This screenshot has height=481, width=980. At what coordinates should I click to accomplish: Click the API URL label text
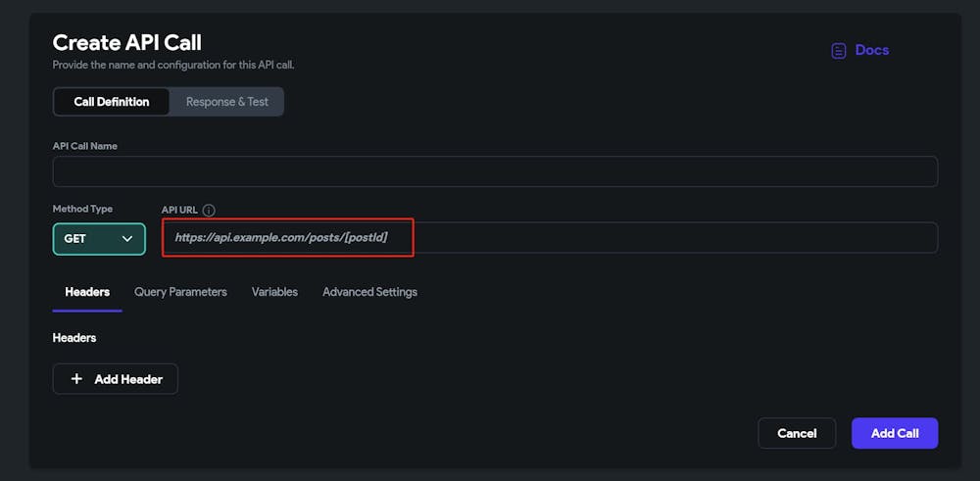(178, 210)
